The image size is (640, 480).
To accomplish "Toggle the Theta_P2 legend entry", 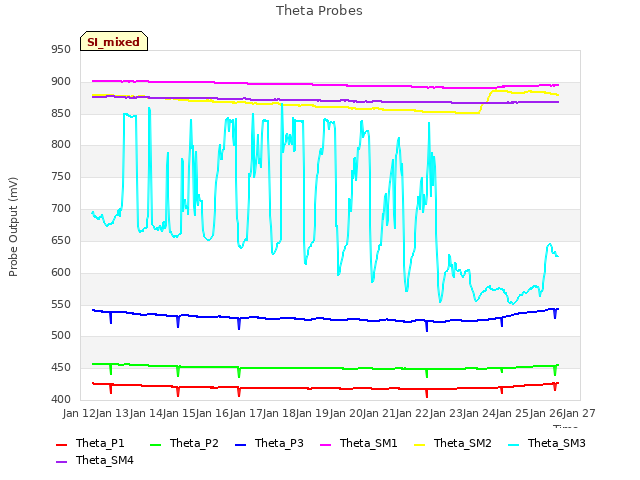I will (184, 443).
